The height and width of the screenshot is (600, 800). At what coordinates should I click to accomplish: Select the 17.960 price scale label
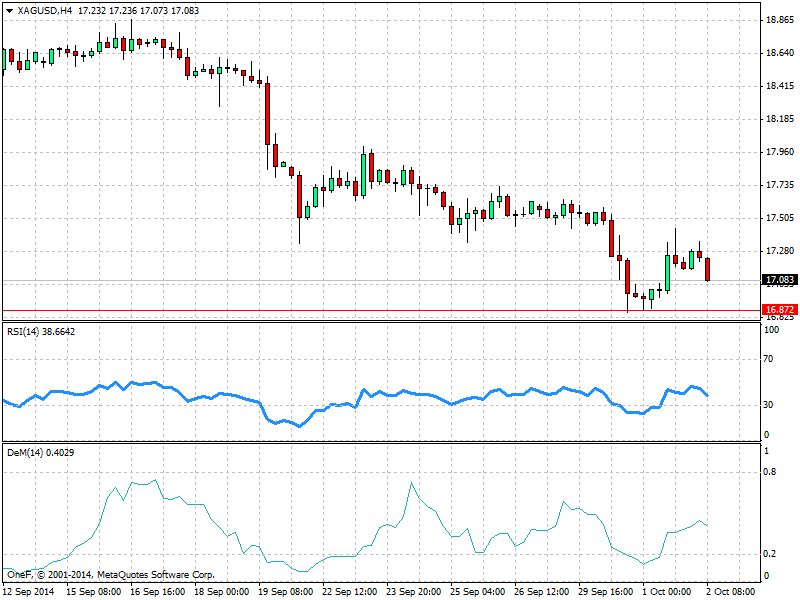780,152
